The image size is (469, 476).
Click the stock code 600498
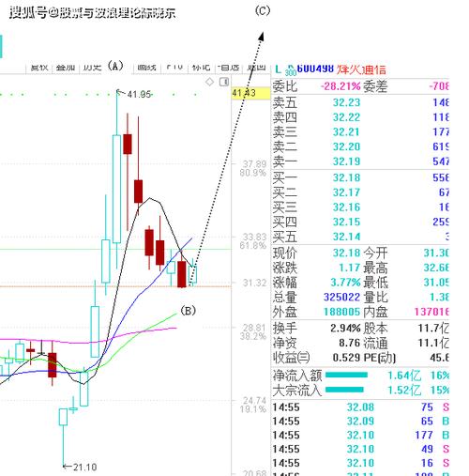click(315, 69)
